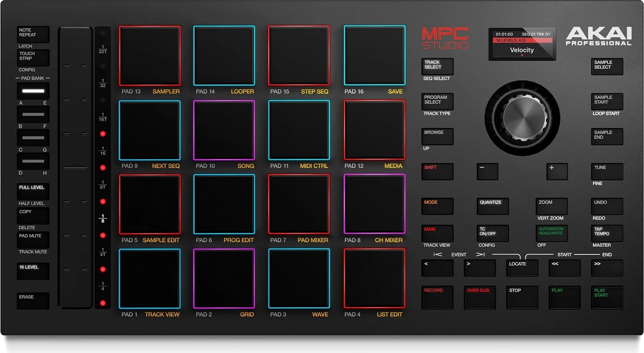Tap Pad 15 labeled STEP SEQ

point(299,56)
